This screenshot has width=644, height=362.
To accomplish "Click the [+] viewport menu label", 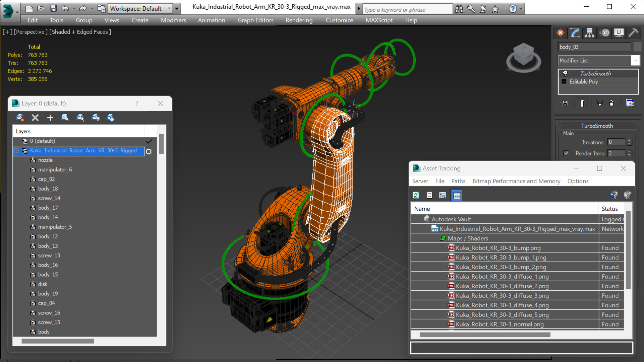I will (7, 32).
